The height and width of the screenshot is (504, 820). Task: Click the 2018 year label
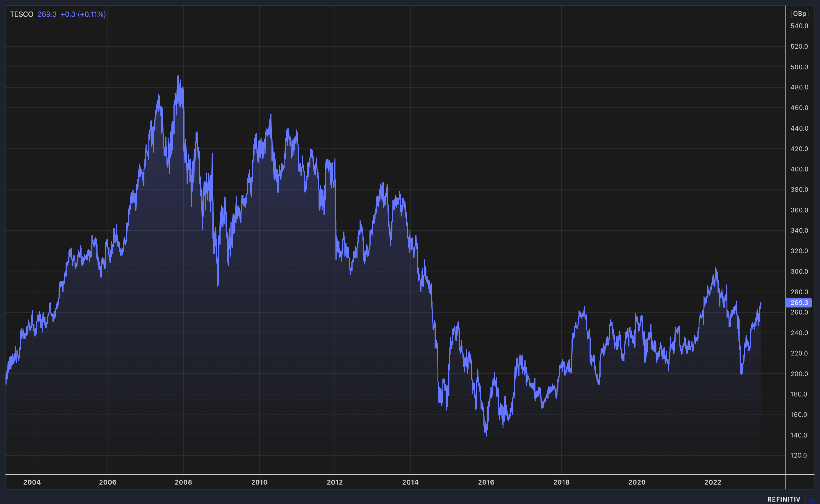pos(561,482)
